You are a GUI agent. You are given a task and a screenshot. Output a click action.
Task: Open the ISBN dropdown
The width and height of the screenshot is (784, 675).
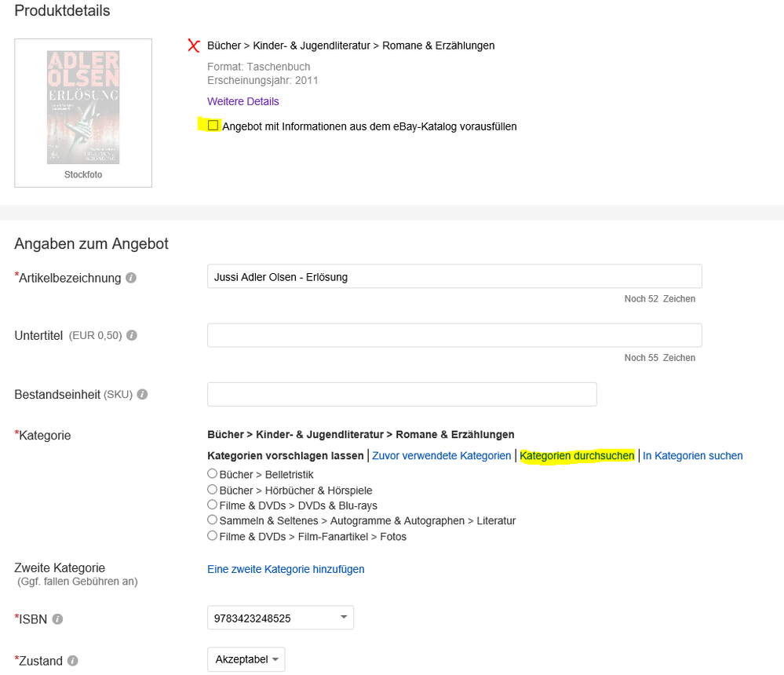(x=280, y=618)
